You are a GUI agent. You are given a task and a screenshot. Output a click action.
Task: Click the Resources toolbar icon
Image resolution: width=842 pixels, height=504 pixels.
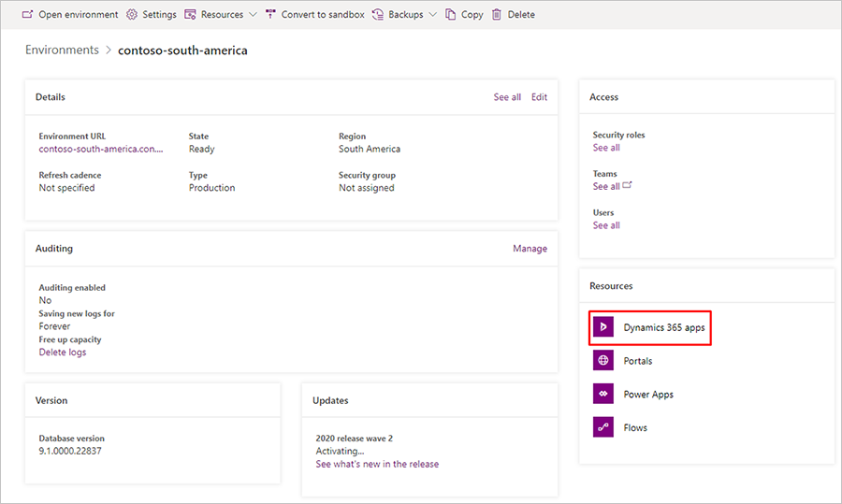[x=190, y=14]
